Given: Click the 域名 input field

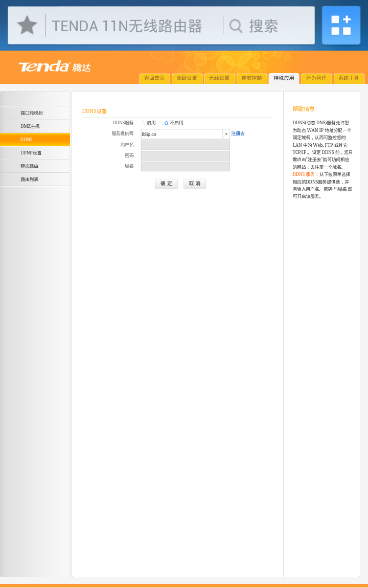Looking at the screenshot, I should pos(185,167).
